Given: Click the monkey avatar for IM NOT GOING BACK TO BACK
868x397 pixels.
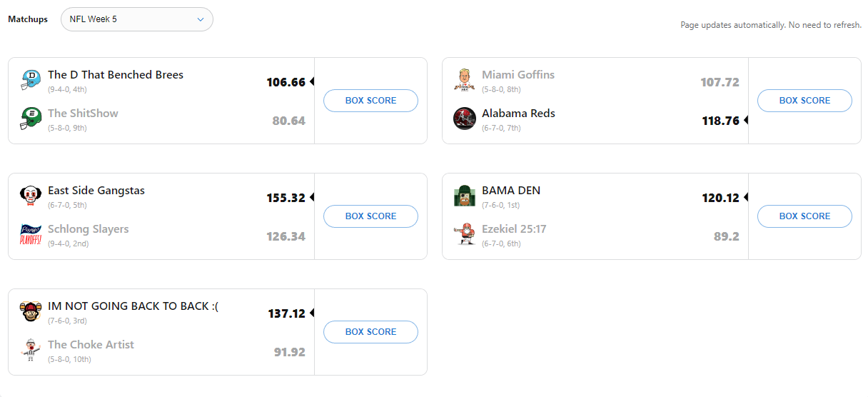Looking at the screenshot, I should click(x=31, y=311).
